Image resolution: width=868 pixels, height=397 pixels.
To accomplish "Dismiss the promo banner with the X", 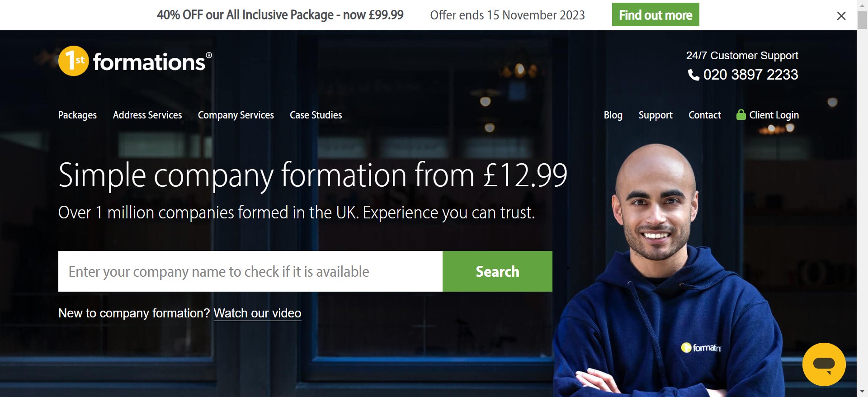I will tap(841, 16).
